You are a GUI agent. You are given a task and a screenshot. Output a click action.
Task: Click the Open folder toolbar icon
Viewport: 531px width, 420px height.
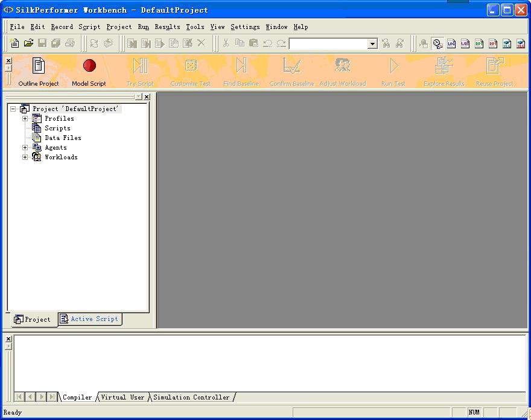(28, 43)
